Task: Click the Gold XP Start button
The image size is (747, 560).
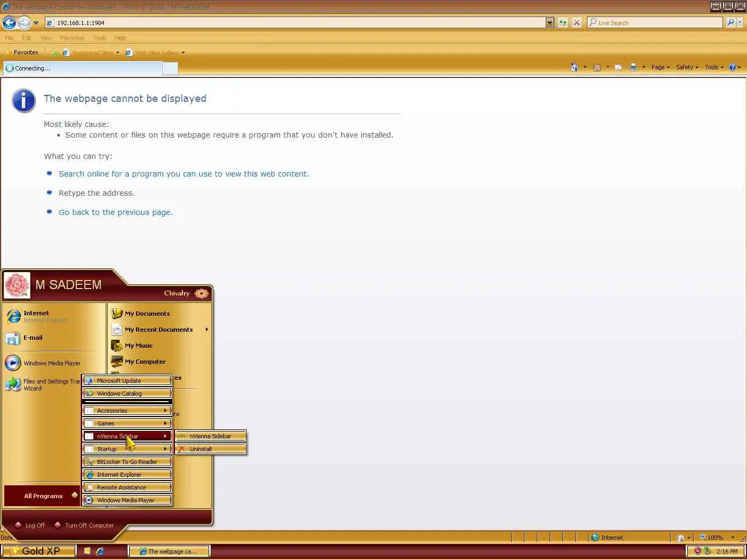Action: coord(38,551)
